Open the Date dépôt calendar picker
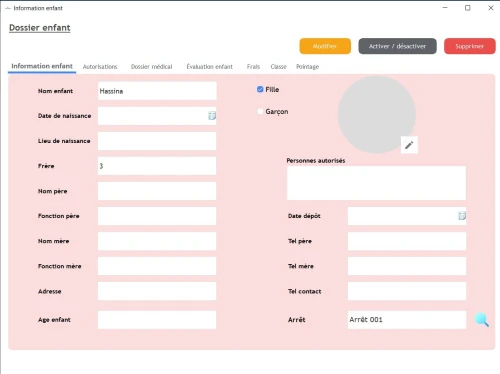This screenshot has height=374, width=500. 462,216
